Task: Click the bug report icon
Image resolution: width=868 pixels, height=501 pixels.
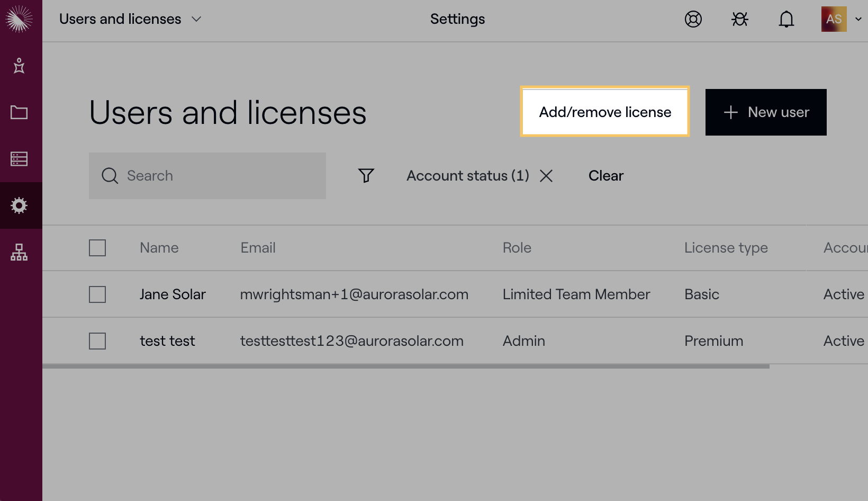Action: click(x=739, y=19)
